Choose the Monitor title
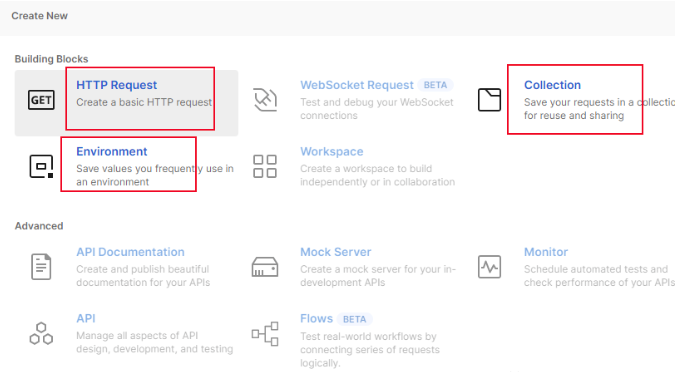The width and height of the screenshot is (683, 372). point(546,252)
